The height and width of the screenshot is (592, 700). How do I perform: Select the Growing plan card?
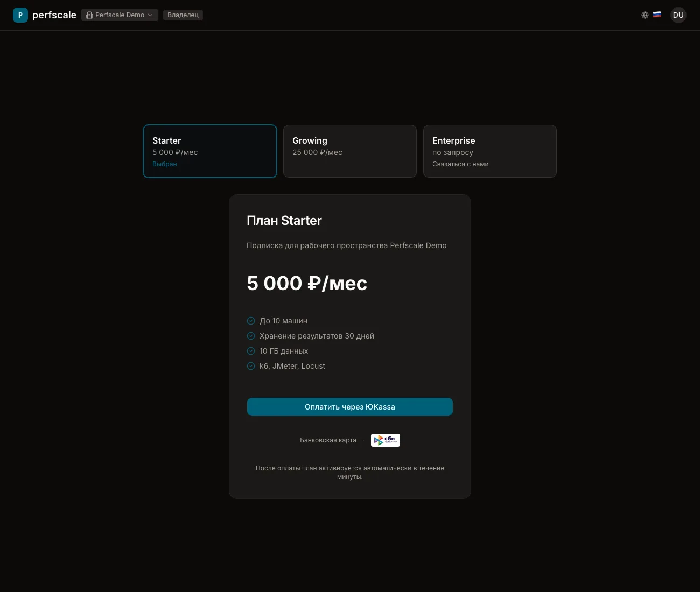click(x=350, y=151)
